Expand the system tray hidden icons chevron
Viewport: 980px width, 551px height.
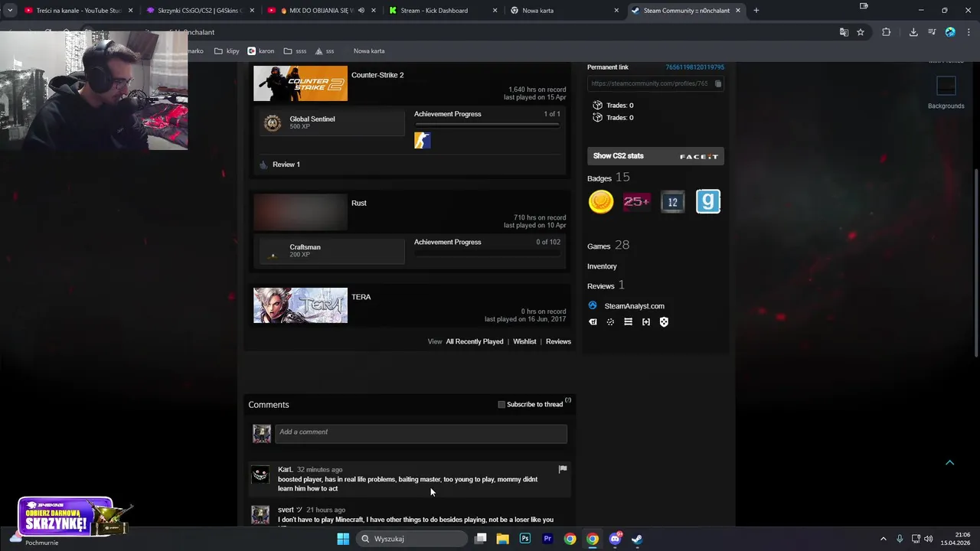point(883,539)
